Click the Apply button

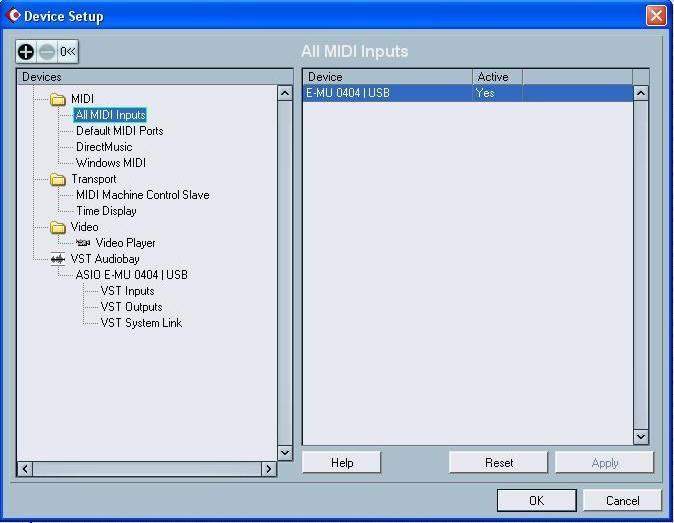click(x=604, y=462)
